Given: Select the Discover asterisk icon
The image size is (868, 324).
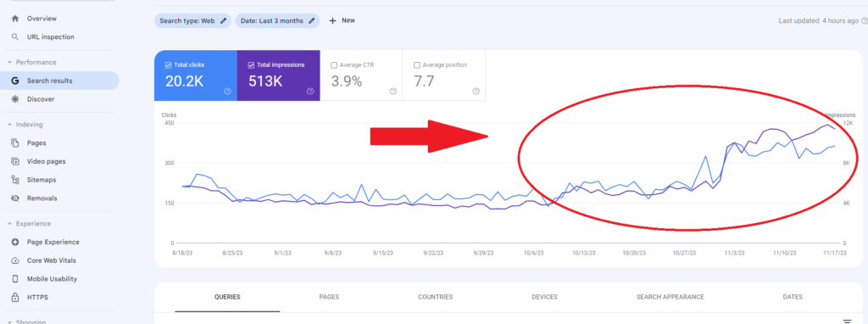Looking at the screenshot, I should (15, 99).
